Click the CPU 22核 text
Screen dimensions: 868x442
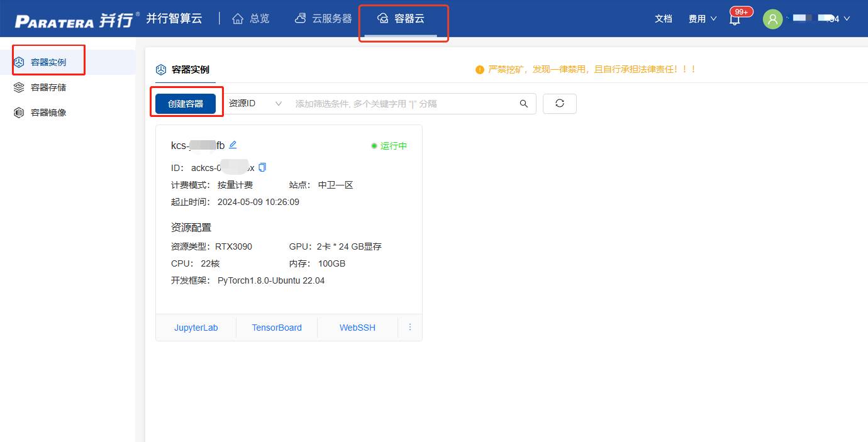coord(196,263)
